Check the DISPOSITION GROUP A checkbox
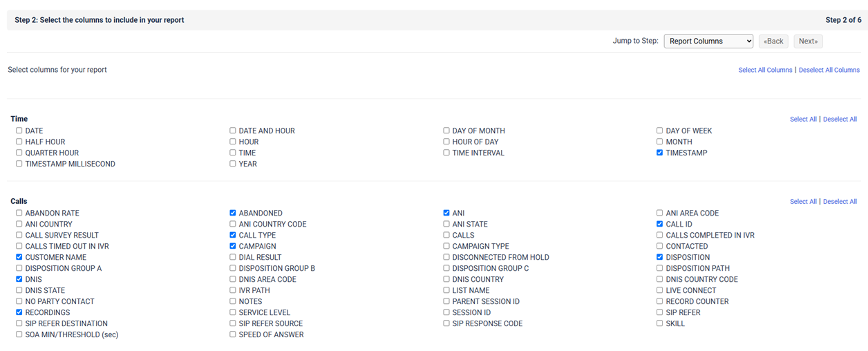 pyautogui.click(x=19, y=268)
